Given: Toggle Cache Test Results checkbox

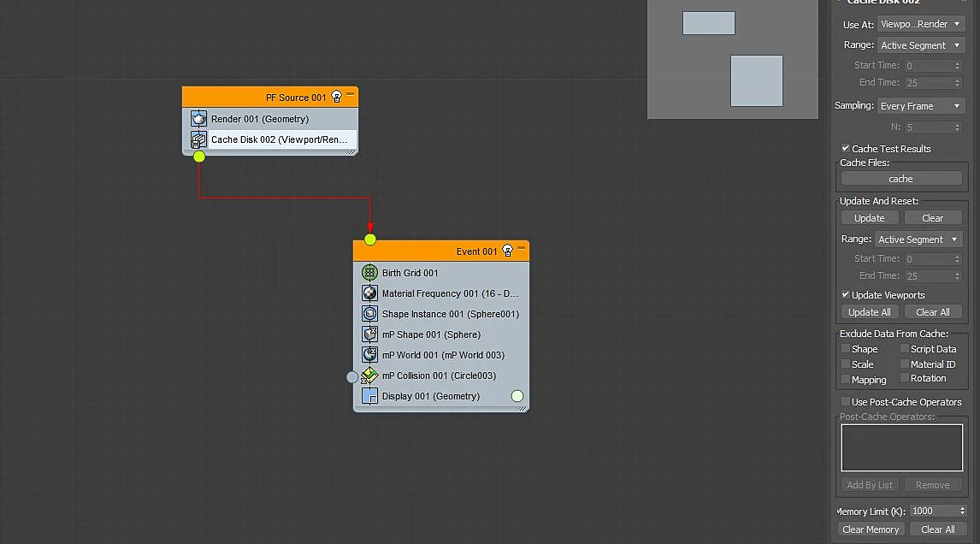Looking at the screenshot, I should pos(845,148).
